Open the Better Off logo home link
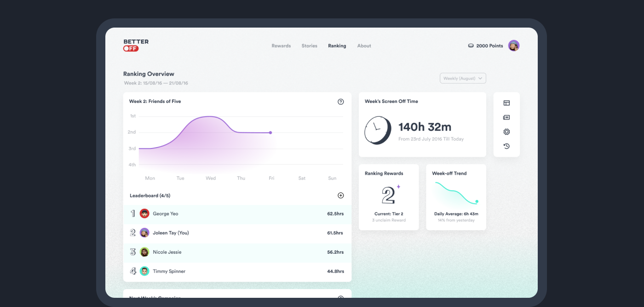 pos(136,45)
